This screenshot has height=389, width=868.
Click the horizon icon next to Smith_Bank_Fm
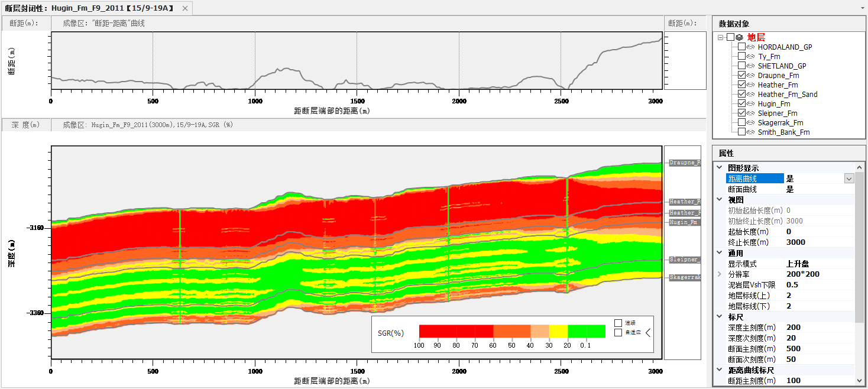(x=751, y=132)
